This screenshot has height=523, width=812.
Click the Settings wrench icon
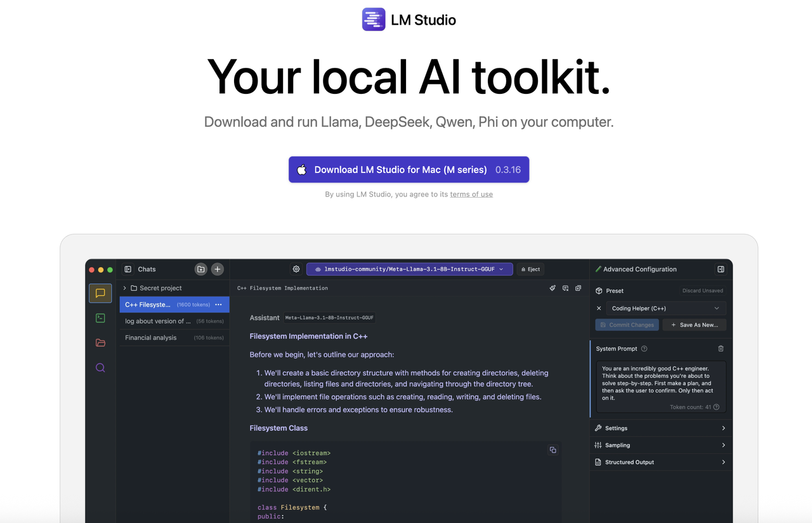[598, 429]
